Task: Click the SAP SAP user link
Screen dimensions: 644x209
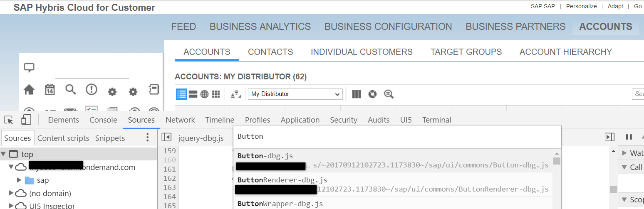Action: [542, 6]
